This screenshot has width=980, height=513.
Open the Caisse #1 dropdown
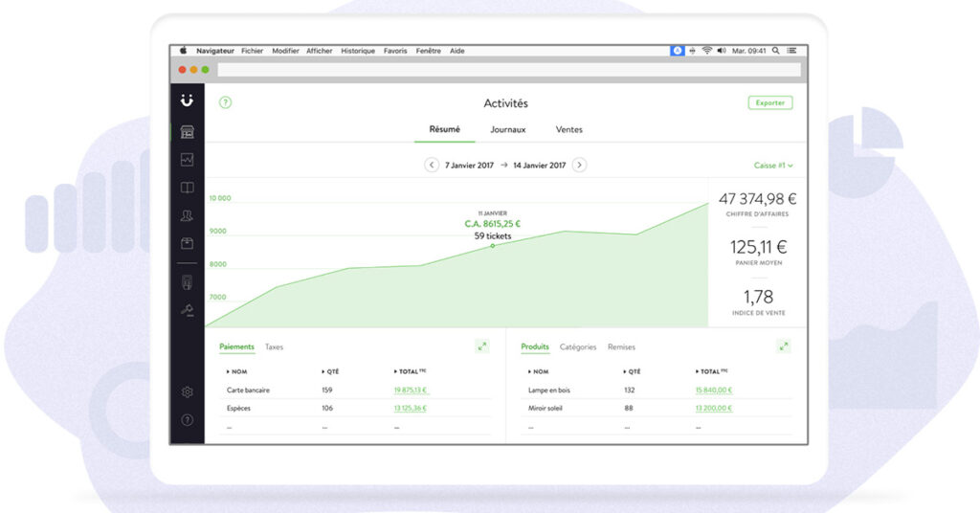tap(773, 166)
